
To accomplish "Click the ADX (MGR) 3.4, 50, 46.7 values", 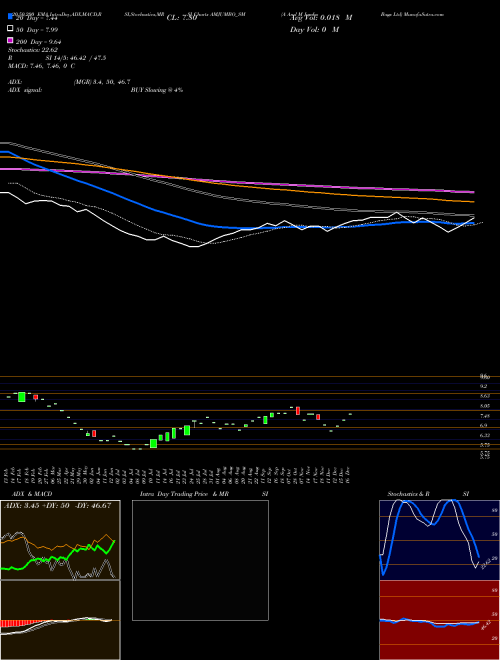I will pos(102,82).
